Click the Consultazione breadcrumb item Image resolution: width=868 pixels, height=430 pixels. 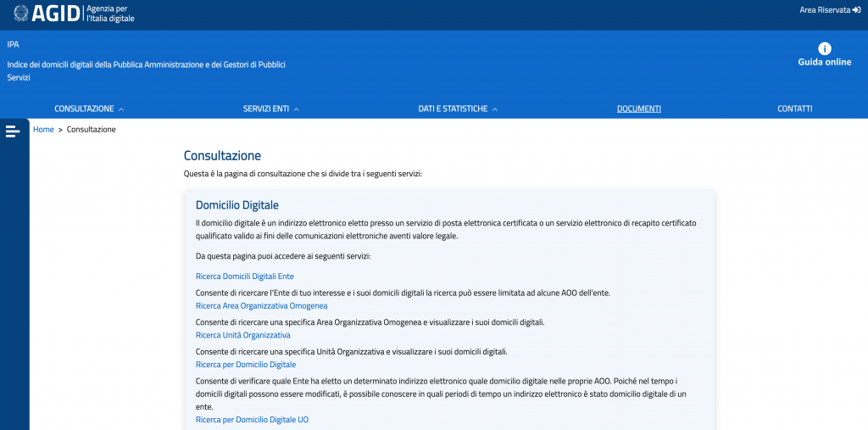(91, 130)
